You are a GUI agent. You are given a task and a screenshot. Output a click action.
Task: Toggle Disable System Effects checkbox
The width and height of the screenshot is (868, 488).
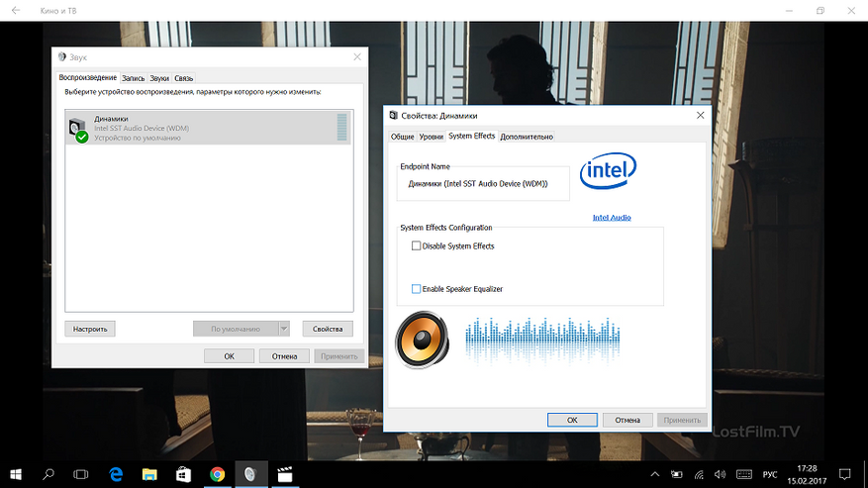tap(416, 245)
